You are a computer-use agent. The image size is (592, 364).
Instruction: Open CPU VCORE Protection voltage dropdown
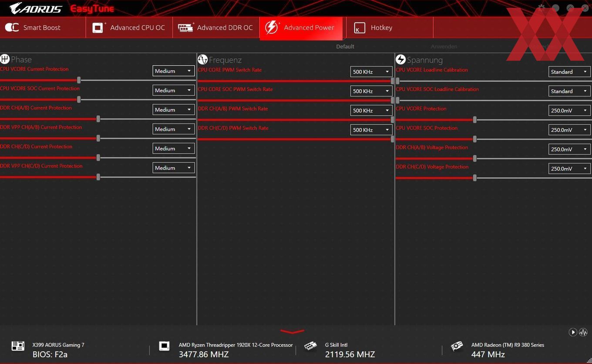(569, 110)
